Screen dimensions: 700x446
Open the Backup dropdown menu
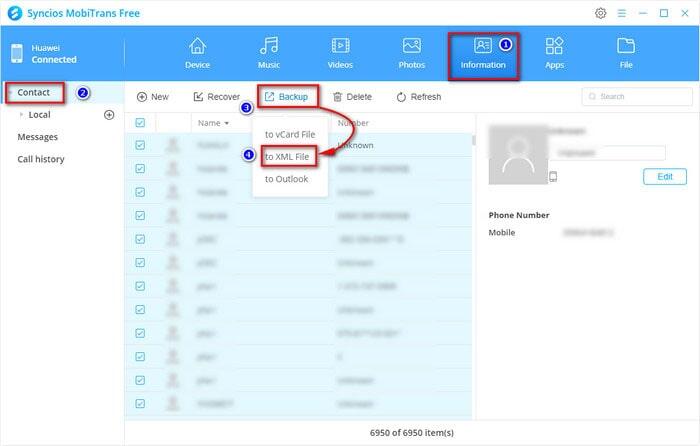[286, 97]
